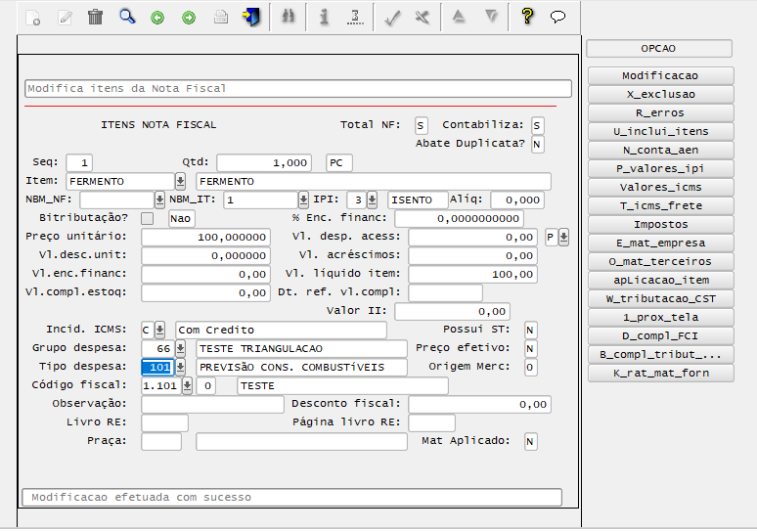Open the Tipo despesa lookup arrow
Viewport: 757px width, 532px height.
pos(180,368)
